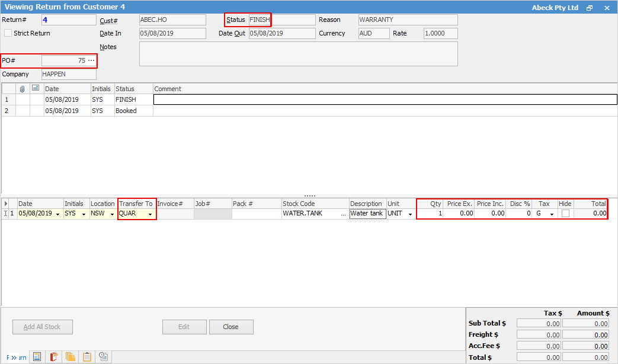Toggle the Strict Return checkbox
Viewport: 618px width, 364px height.
(8, 33)
